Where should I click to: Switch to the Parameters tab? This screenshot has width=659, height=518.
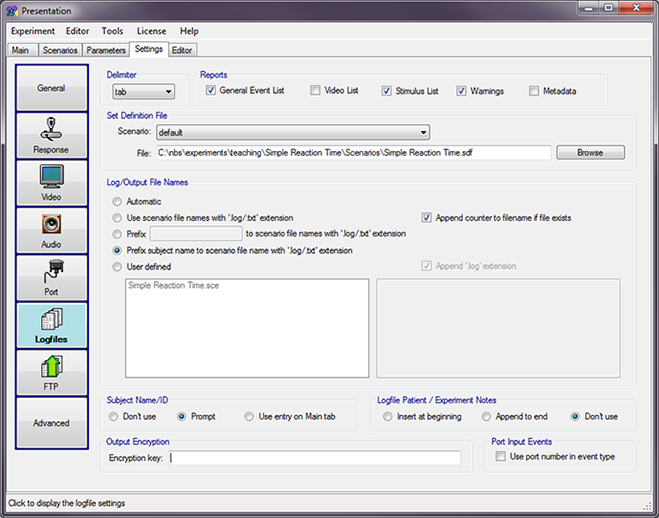[x=106, y=50]
